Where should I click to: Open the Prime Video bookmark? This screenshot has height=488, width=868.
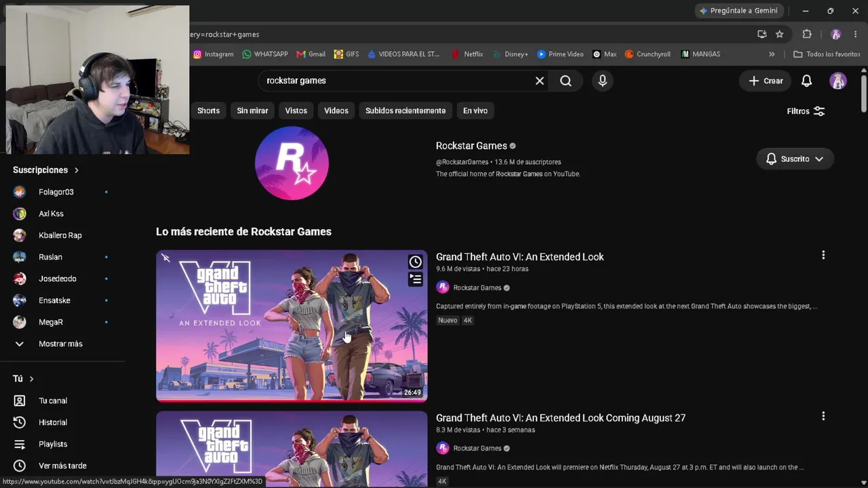[x=560, y=54]
